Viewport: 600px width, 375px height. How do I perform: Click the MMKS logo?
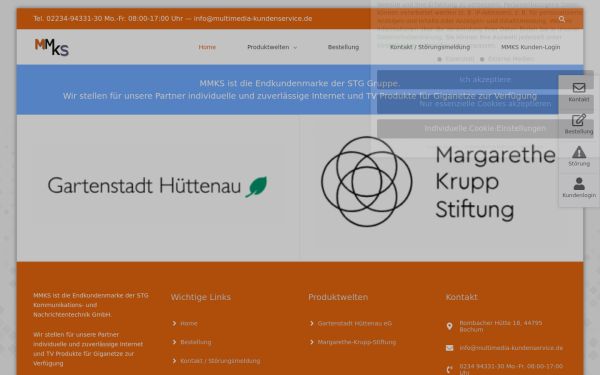(52, 47)
